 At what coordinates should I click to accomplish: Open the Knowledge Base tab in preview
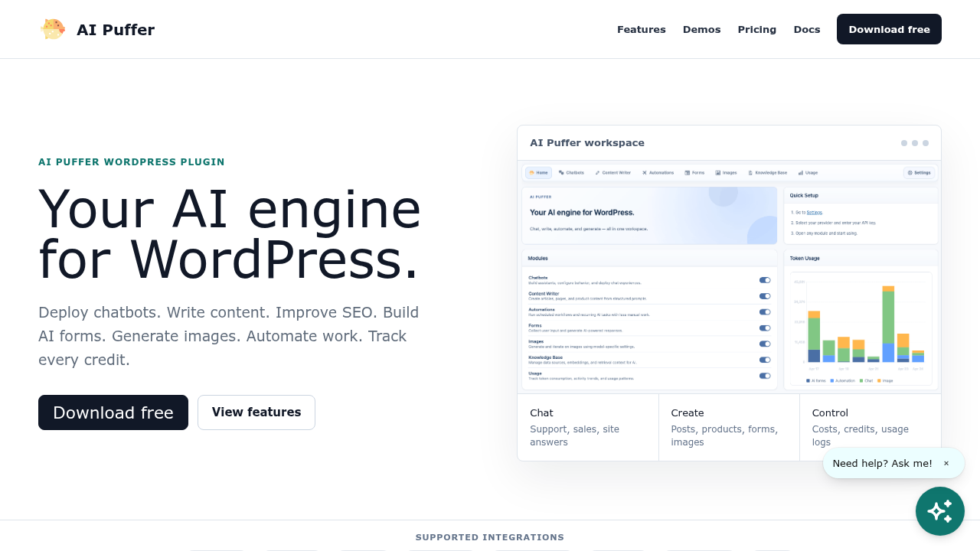click(x=767, y=173)
